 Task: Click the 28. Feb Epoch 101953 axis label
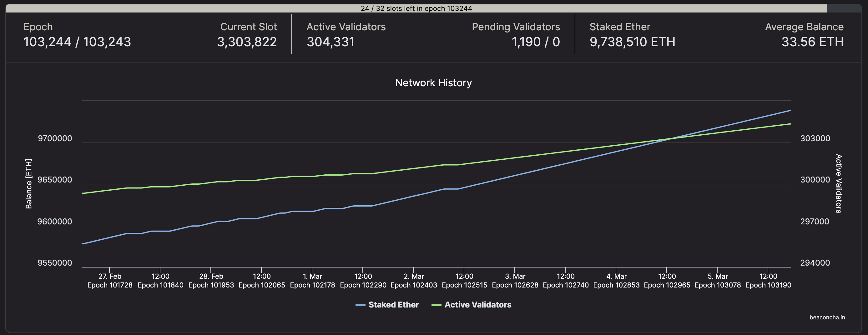click(x=211, y=280)
